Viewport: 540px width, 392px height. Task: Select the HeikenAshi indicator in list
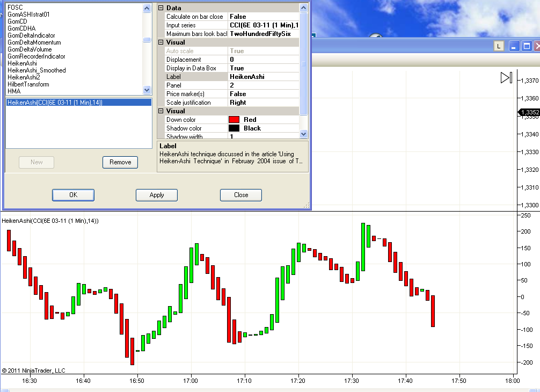point(22,63)
